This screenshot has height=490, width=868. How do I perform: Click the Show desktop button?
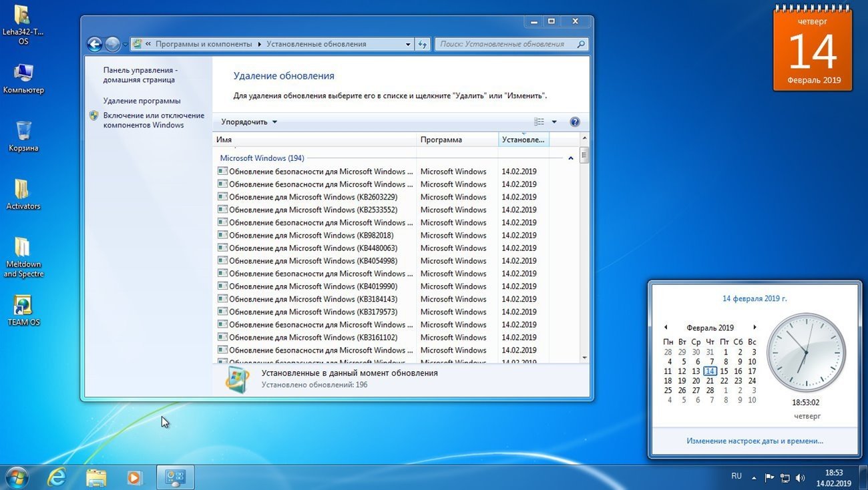[x=863, y=478]
